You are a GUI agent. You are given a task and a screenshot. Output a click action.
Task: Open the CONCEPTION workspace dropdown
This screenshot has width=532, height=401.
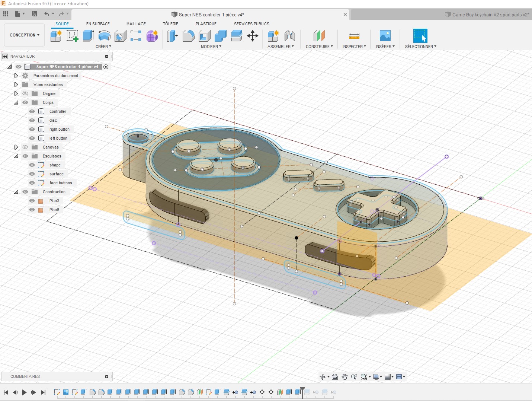point(24,35)
